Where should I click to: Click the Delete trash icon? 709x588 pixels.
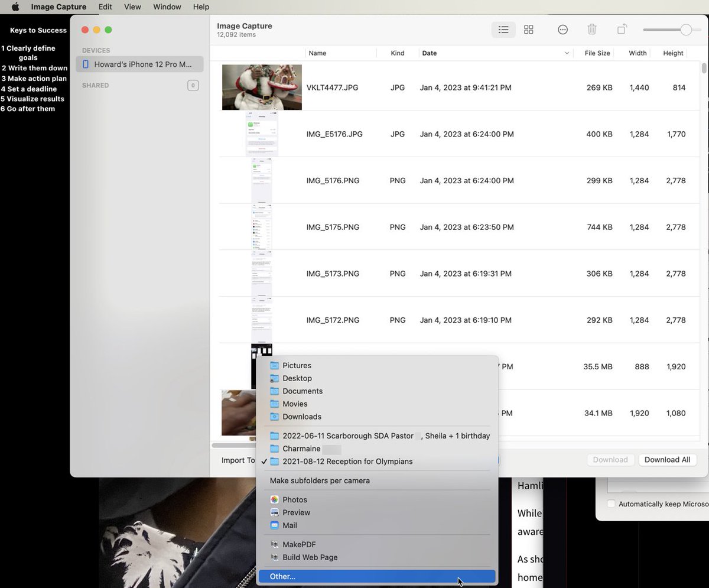pos(592,30)
